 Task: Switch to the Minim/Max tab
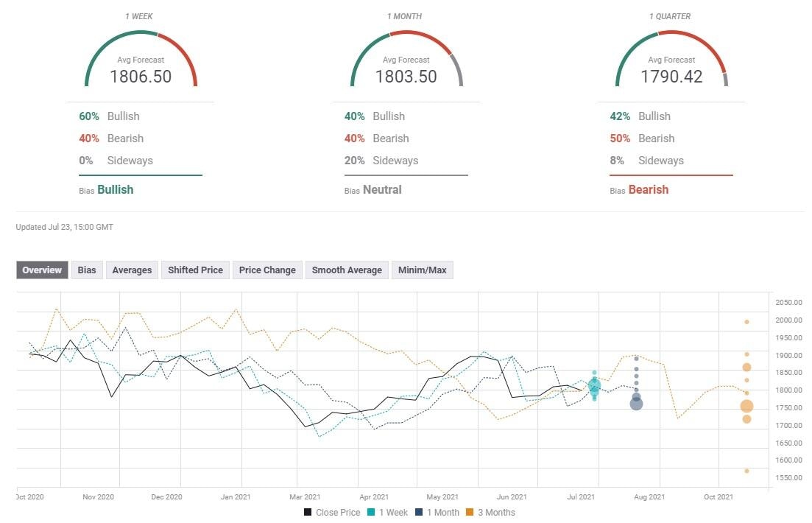pyautogui.click(x=422, y=270)
